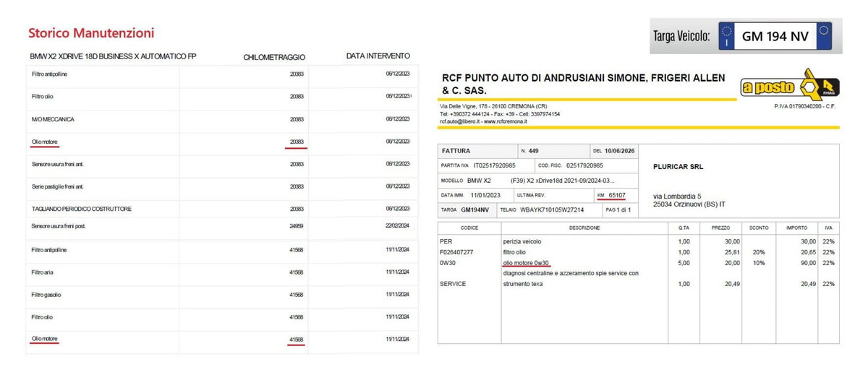This screenshot has width=868, height=380.
Task: Select the 20% discount value
Action: tap(758, 252)
